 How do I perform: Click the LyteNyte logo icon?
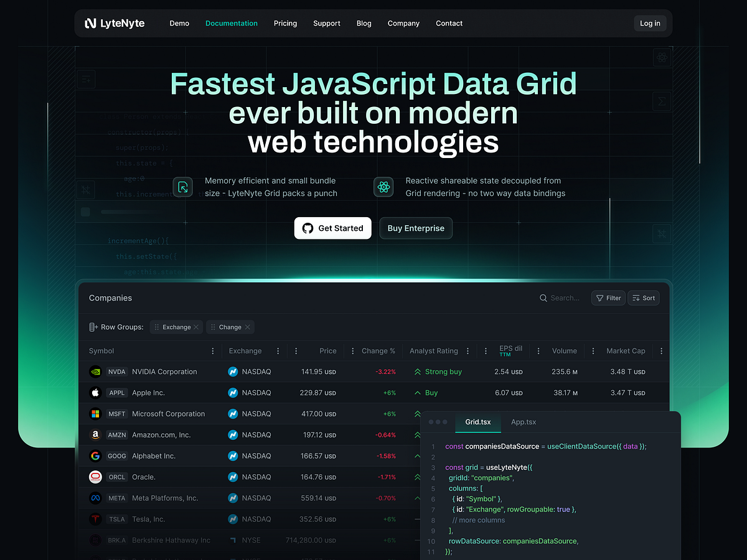point(92,23)
